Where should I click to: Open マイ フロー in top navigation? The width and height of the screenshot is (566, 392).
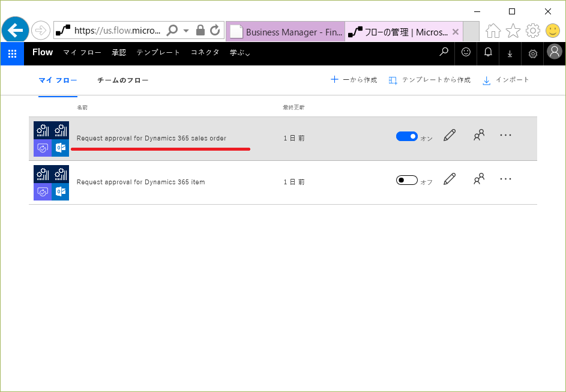pyautogui.click(x=82, y=53)
